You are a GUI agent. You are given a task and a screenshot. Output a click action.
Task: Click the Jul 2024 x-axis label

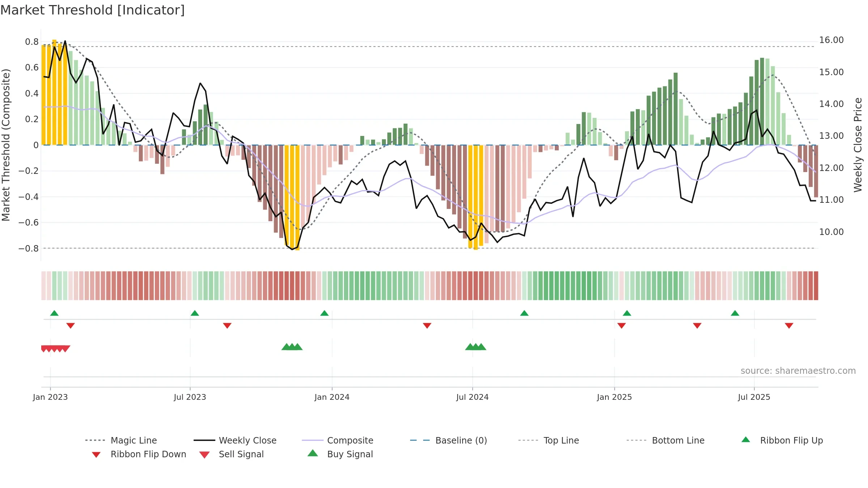[472, 397]
